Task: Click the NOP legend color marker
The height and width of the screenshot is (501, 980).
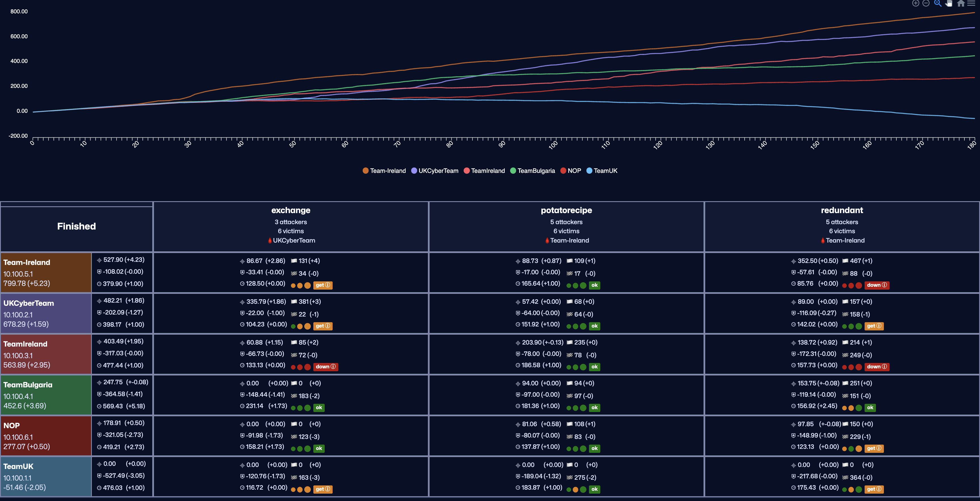Action: (563, 171)
